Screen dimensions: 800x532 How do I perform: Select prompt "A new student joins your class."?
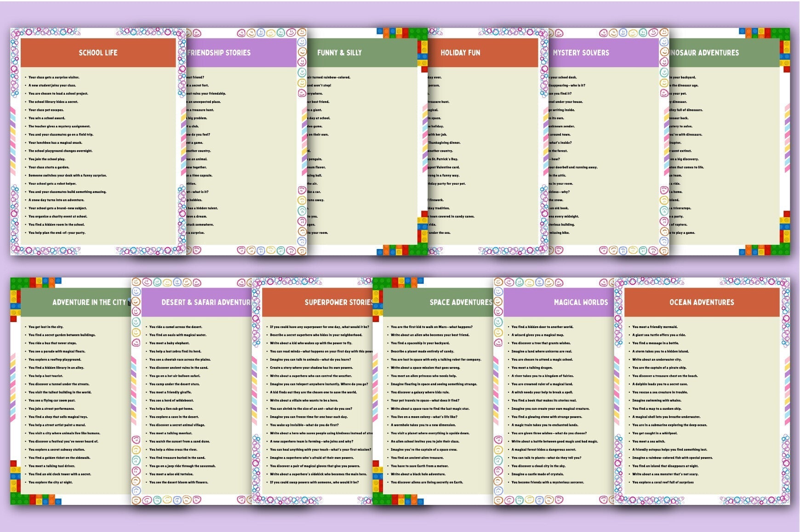pos(52,85)
